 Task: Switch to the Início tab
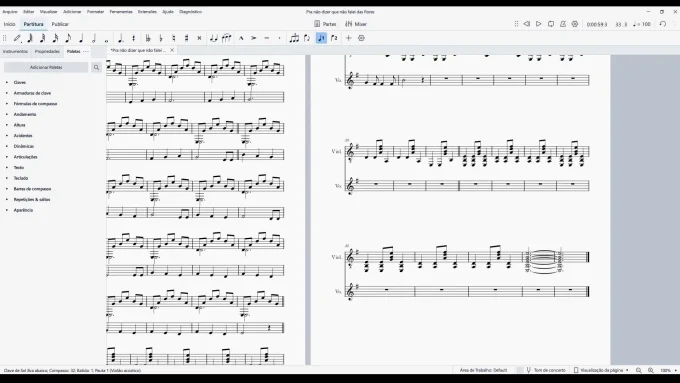(10, 24)
